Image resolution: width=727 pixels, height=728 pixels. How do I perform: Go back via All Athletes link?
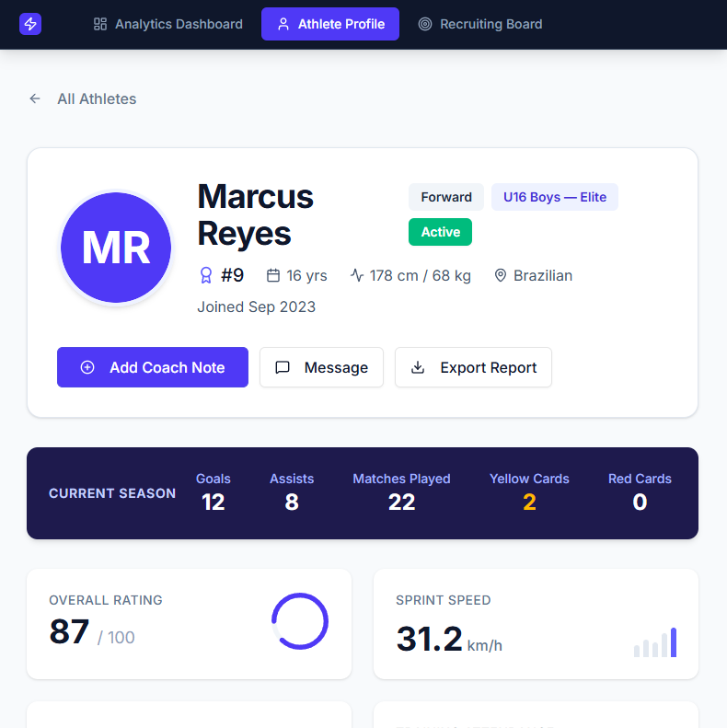pyautogui.click(x=97, y=98)
